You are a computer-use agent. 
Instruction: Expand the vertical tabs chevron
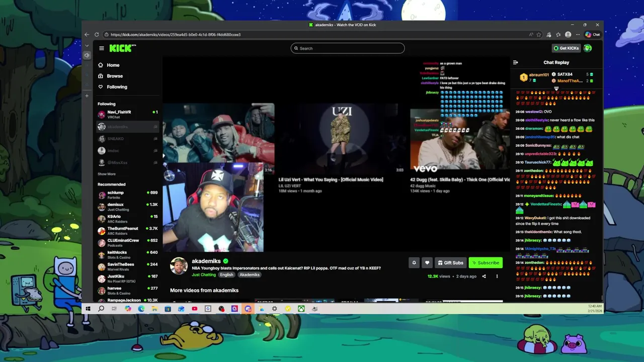[x=87, y=46]
